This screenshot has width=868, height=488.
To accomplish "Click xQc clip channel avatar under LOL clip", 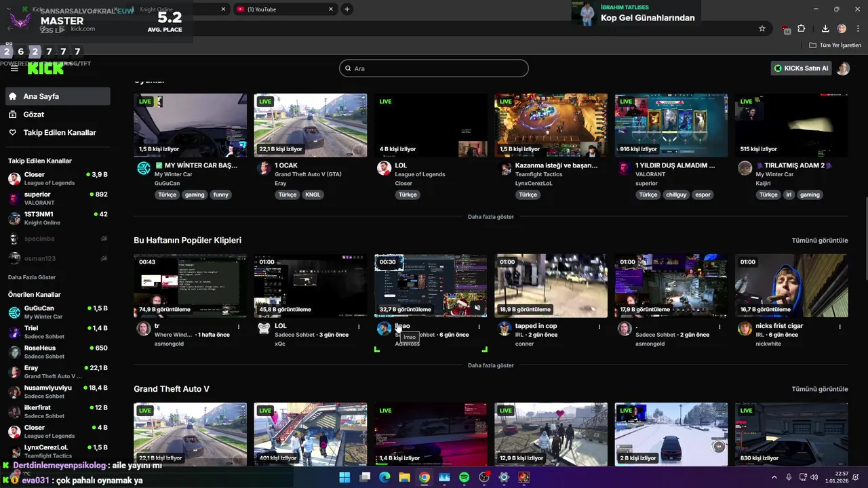I will point(264,329).
